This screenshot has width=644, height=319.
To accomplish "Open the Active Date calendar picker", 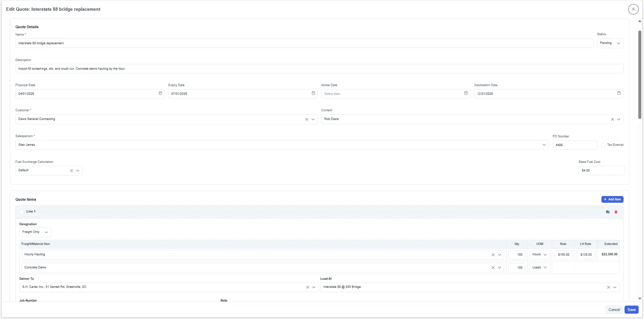I will coord(466,93).
